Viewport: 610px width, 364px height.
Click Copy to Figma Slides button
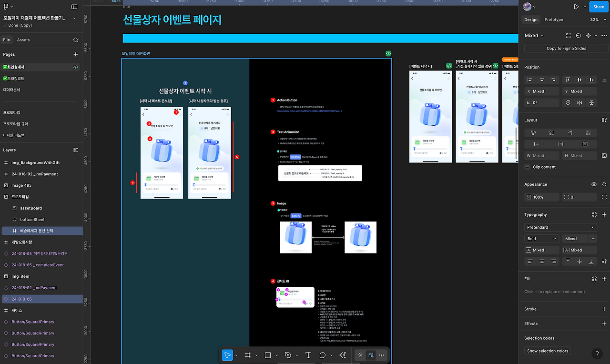click(566, 48)
